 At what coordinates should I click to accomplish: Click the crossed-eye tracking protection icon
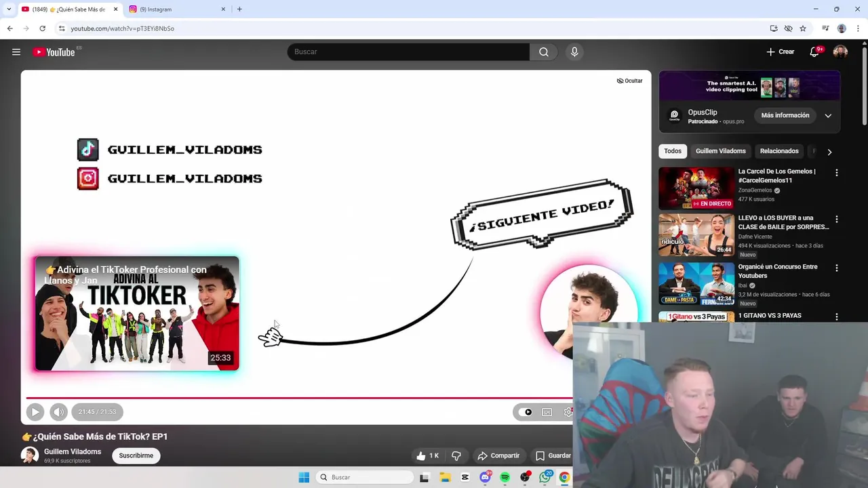click(788, 28)
